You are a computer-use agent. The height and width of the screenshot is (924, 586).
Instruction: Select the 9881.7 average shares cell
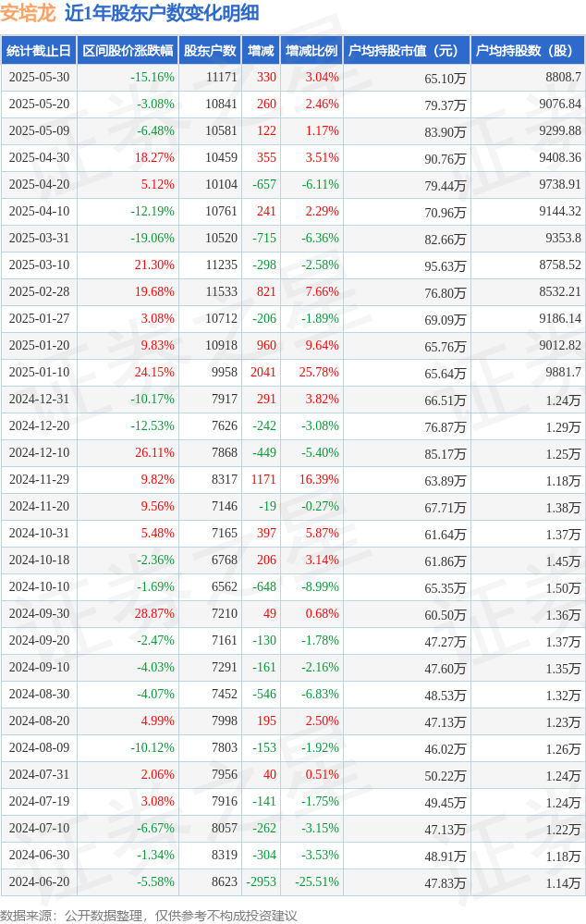click(x=528, y=373)
